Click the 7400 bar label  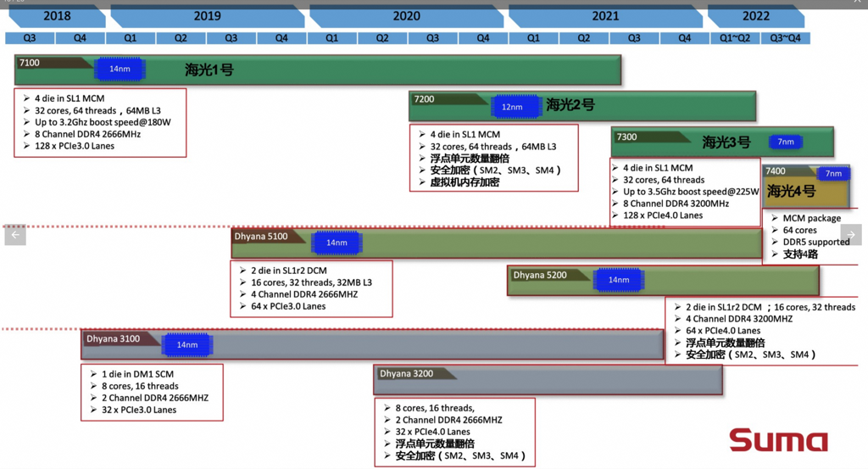(776, 171)
